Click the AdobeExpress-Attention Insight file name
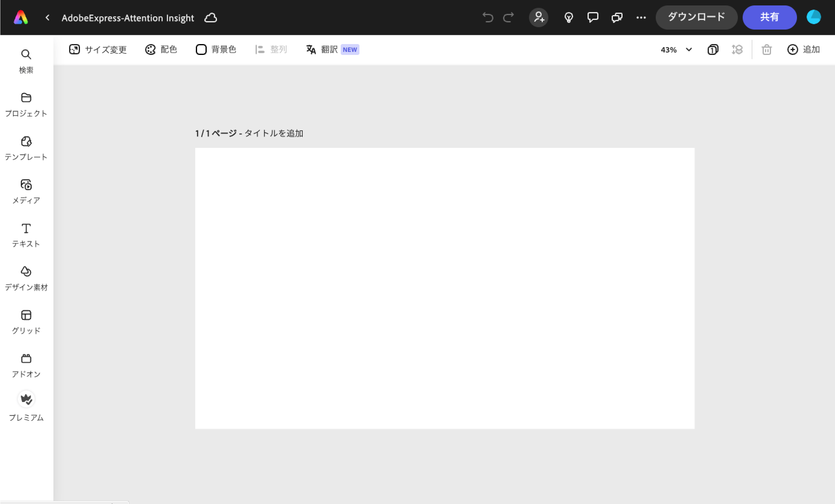Screen dimensions: 835x504 [x=128, y=18]
